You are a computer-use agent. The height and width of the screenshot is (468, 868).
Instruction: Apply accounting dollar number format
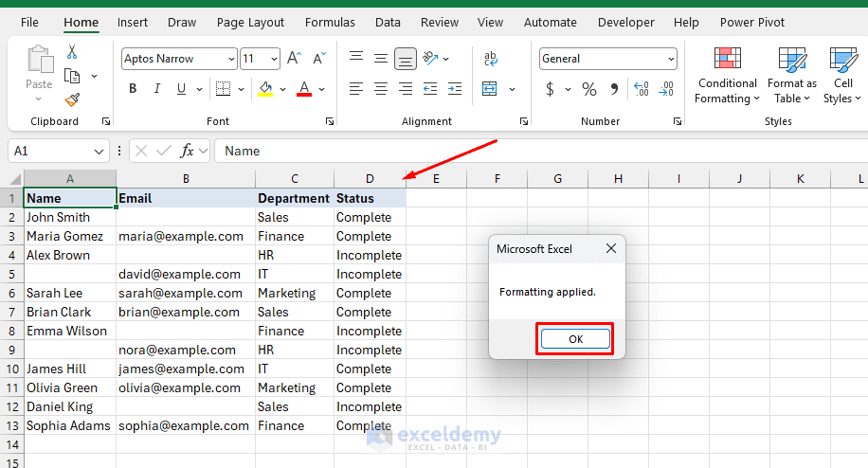click(550, 88)
